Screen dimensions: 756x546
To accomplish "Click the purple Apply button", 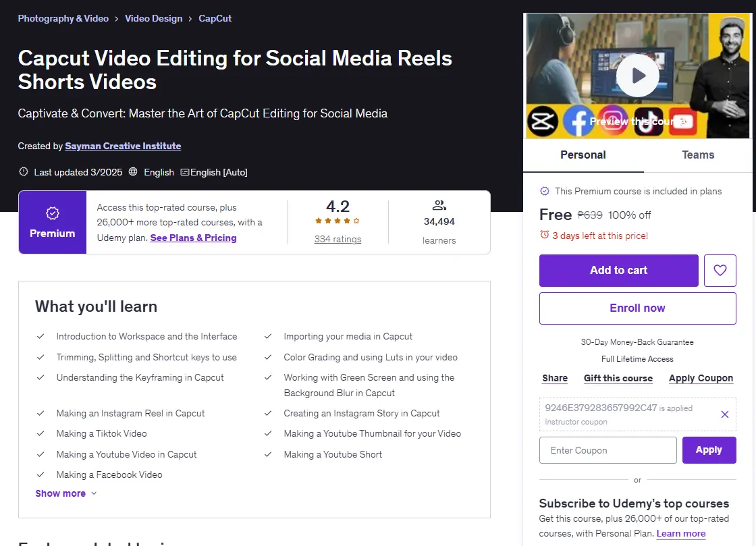I will (x=709, y=450).
